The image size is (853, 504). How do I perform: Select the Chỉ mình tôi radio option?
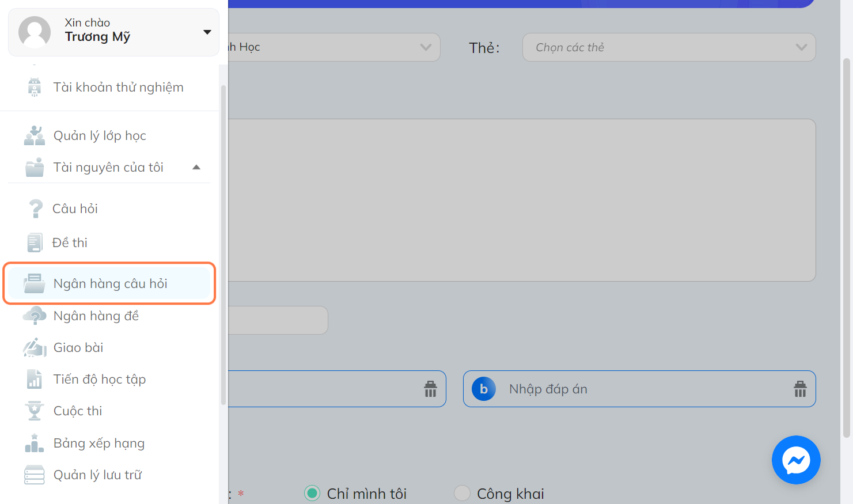[x=312, y=493]
